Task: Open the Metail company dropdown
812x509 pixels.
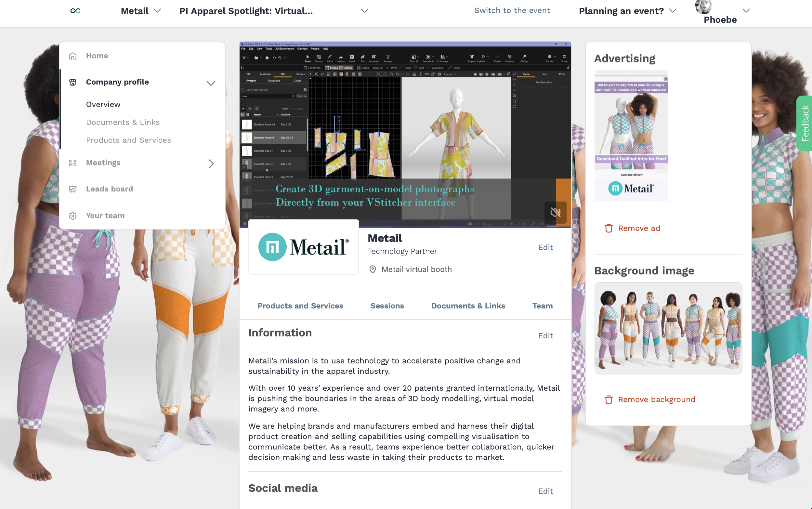Action: (141, 11)
